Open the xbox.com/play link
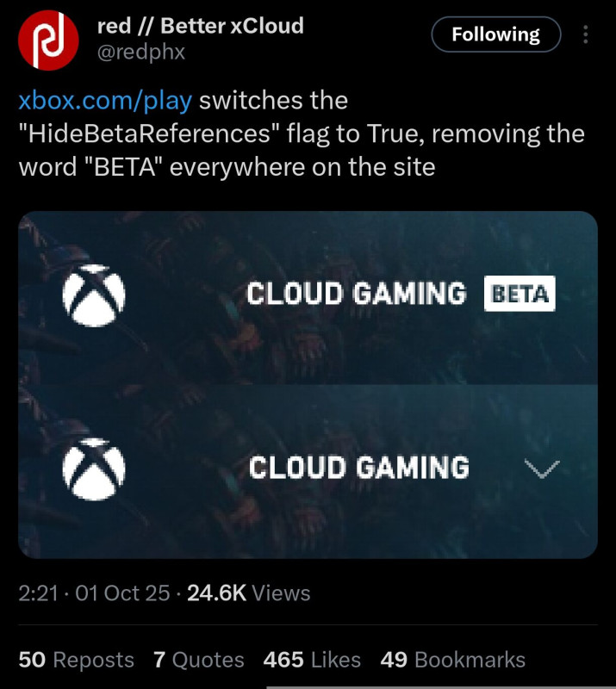 tap(105, 101)
